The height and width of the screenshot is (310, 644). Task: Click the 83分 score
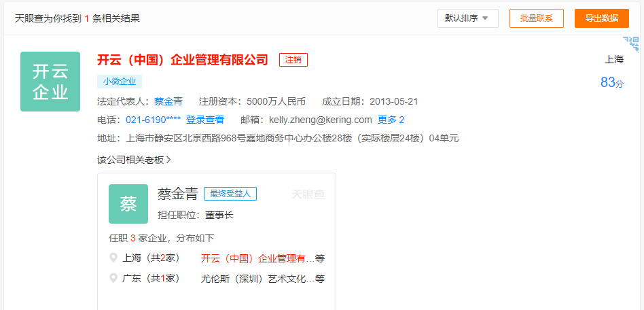(611, 82)
